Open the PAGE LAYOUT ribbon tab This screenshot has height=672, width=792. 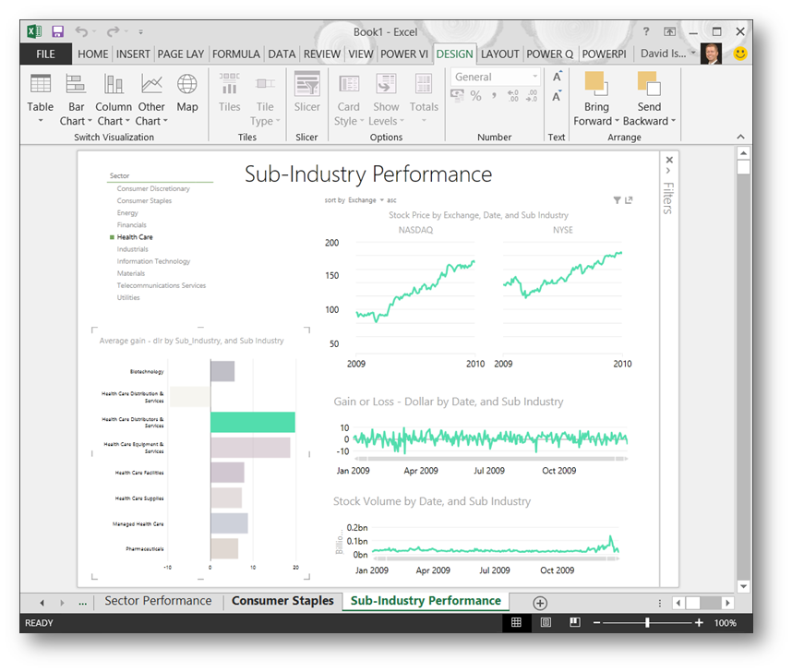[x=180, y=54]
